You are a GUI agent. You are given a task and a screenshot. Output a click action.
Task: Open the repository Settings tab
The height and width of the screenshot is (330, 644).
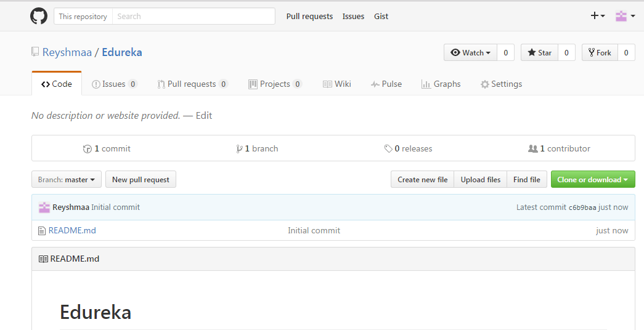pos(501,84)
